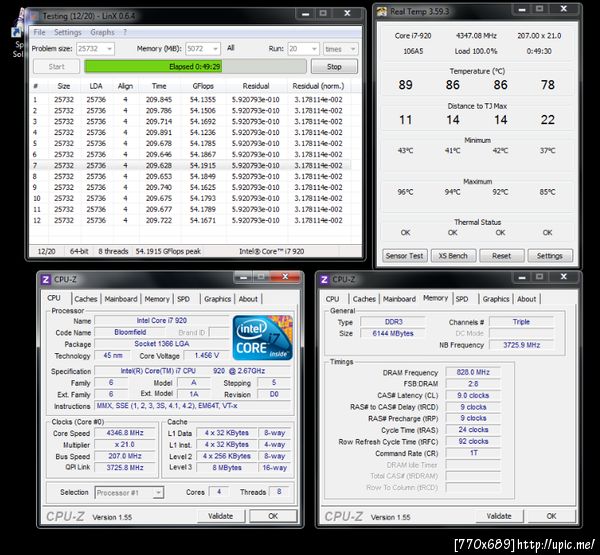The image size is (600, 555).
Task: Minimize the Real Temp window
Action: (x=522, y=9)
